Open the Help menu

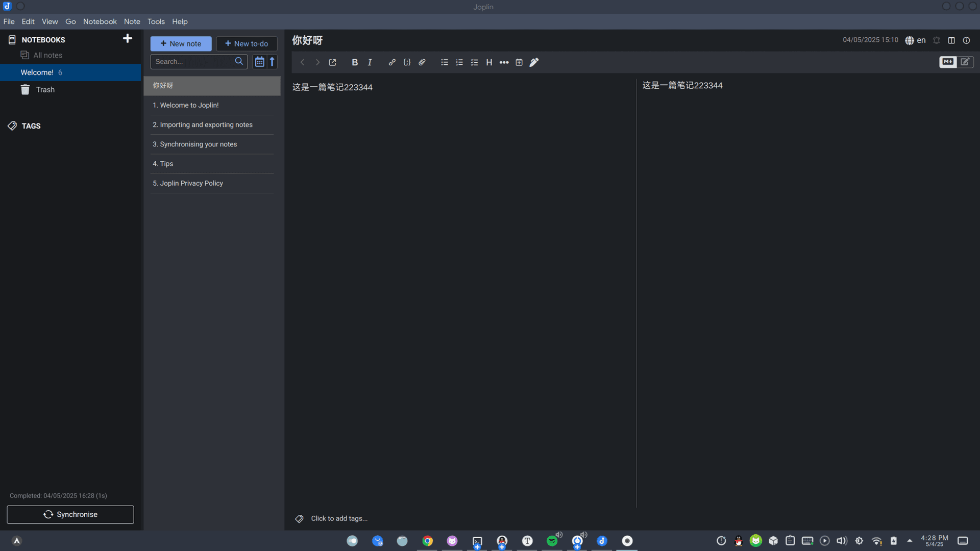pyautogui.click(x=180, y=21)
